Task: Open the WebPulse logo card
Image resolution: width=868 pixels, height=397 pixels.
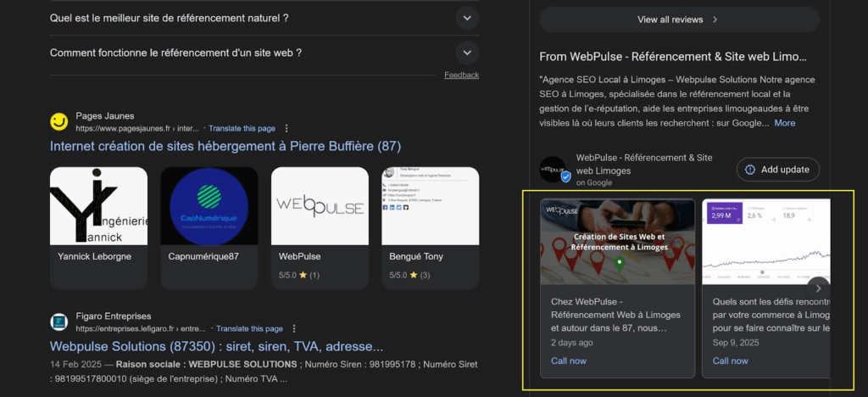Action: [320, 206]
